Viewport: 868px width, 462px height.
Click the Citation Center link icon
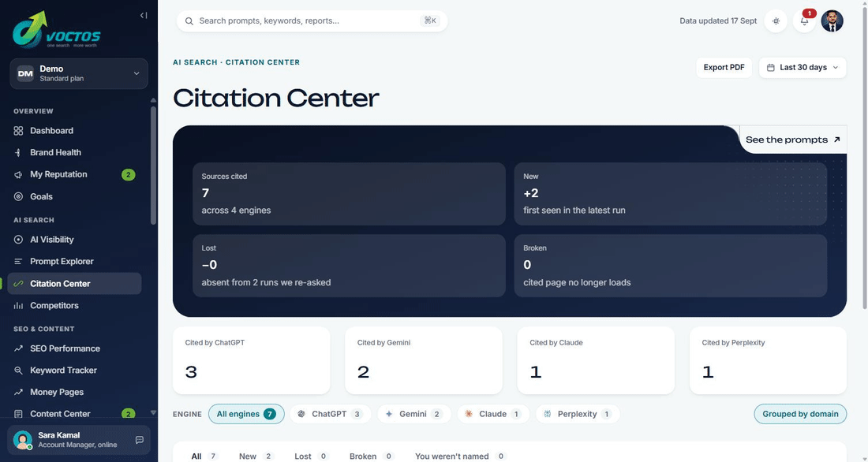point(18,283)
